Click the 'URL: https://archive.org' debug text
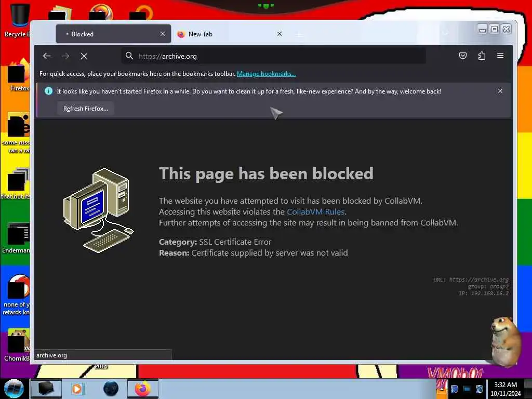The height and width of the screenshot is (399, 532). 471,280
